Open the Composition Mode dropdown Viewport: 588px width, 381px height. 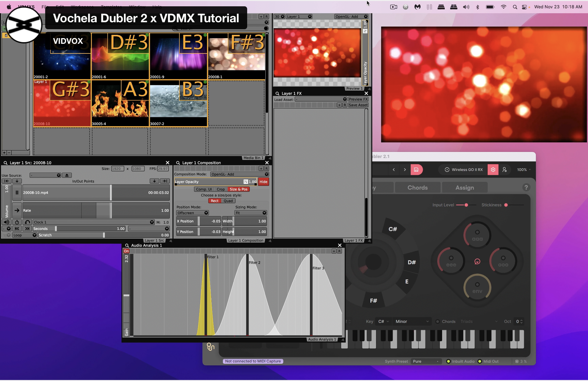[239, 174]
